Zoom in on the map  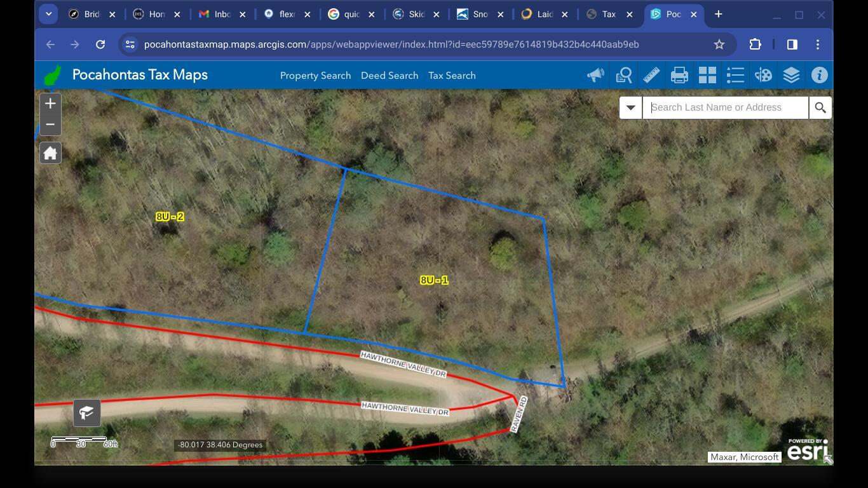[50, 104]
